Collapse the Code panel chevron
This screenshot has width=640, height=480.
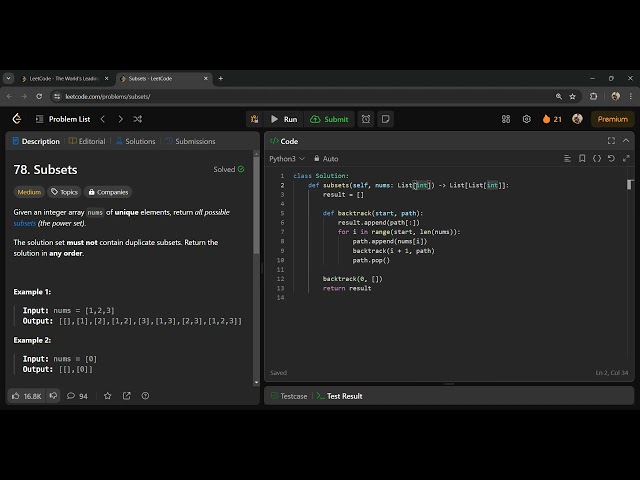click(x=626, y=141)
